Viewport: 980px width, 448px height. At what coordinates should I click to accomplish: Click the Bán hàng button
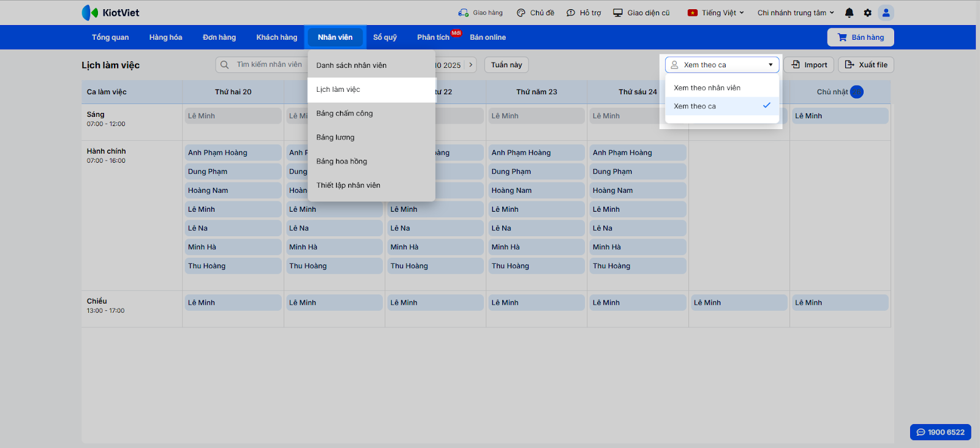click(861, 37)
